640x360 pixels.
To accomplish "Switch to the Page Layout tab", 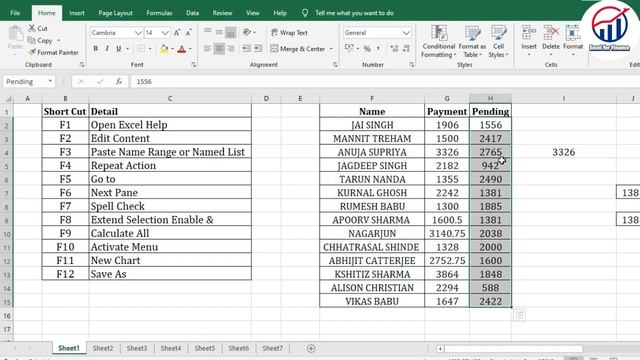I will [115, 13].
